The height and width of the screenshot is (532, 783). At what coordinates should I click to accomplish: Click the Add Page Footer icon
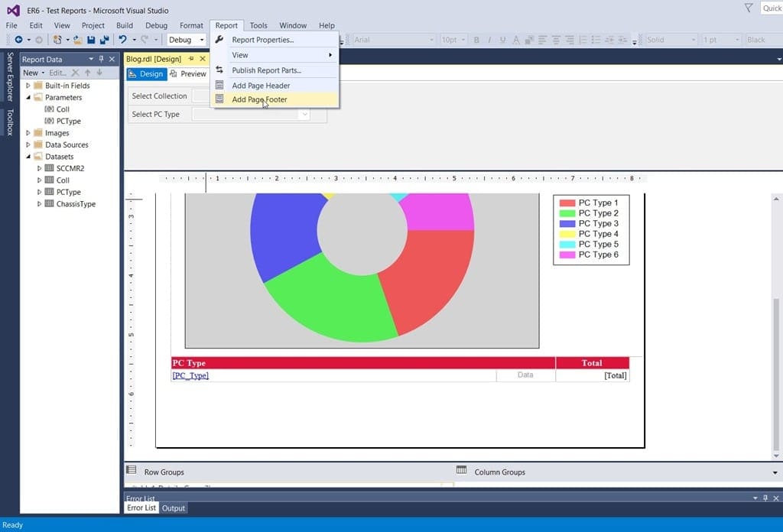click(219, 99)
